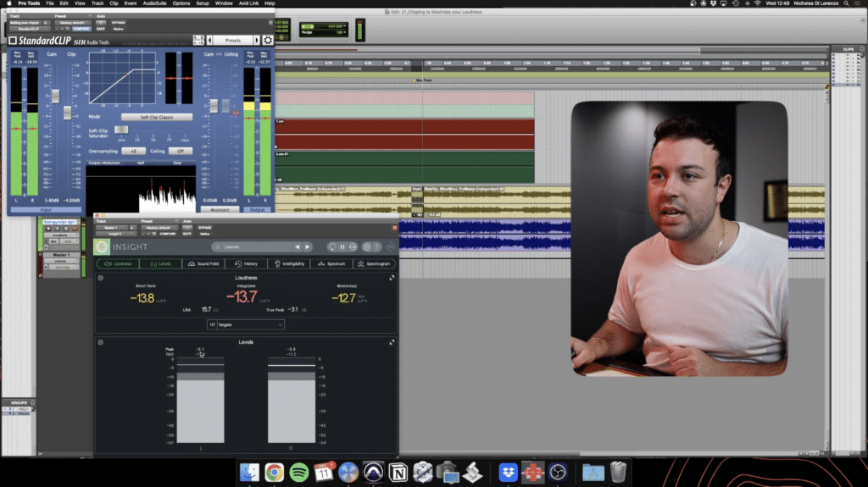Image resolution: width=868 pixels, height=487 pixels.
Task: Toggle BYPASS on Insight plugin header
Action: 205,228
